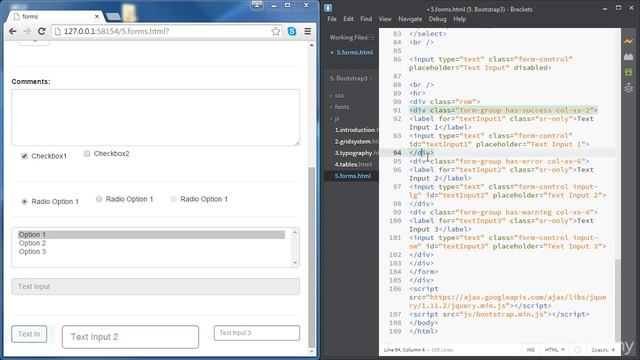Click the Text Input 3 field

(x=257, y=333)
